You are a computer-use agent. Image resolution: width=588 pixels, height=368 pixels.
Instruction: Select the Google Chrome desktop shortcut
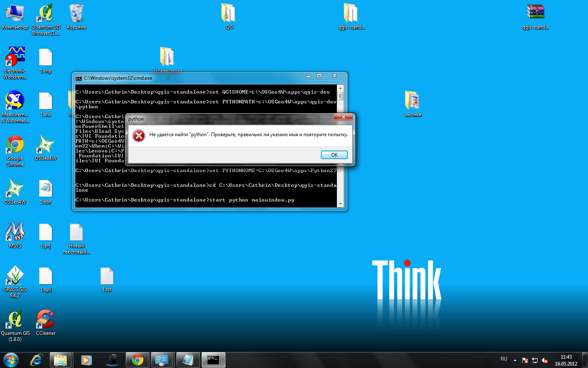point(15,151)
